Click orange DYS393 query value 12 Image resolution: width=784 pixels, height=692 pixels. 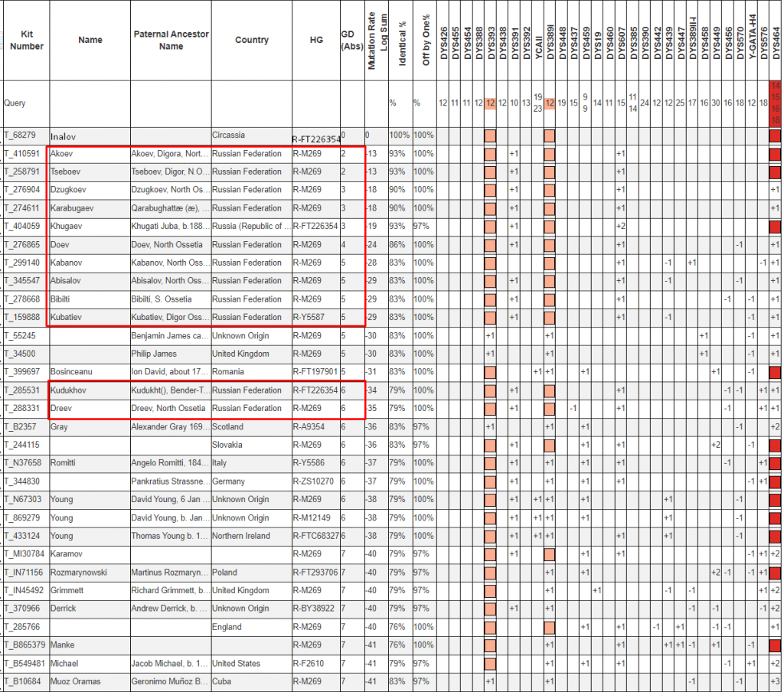click(491, 103)
